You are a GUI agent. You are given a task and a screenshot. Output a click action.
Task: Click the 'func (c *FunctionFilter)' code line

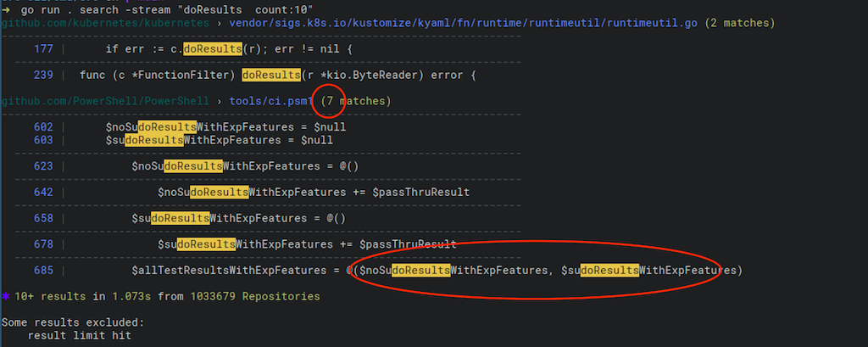tap(278, 76)
